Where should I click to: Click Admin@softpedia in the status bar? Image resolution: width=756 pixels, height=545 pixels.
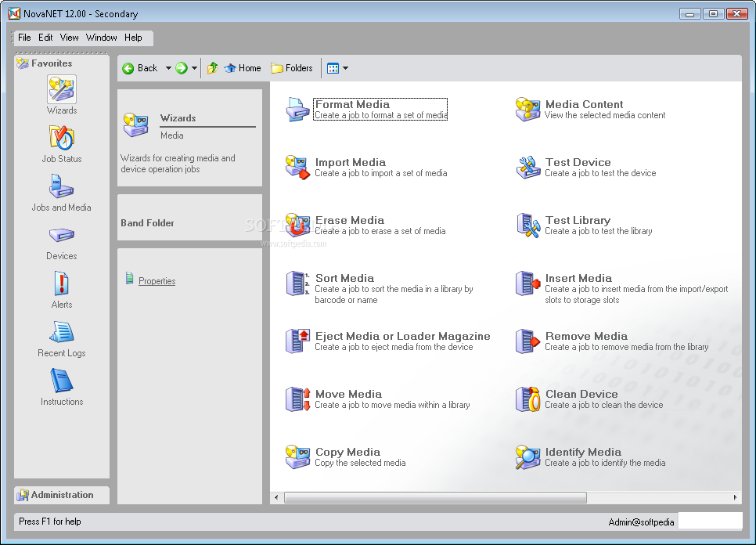point(641,522)
